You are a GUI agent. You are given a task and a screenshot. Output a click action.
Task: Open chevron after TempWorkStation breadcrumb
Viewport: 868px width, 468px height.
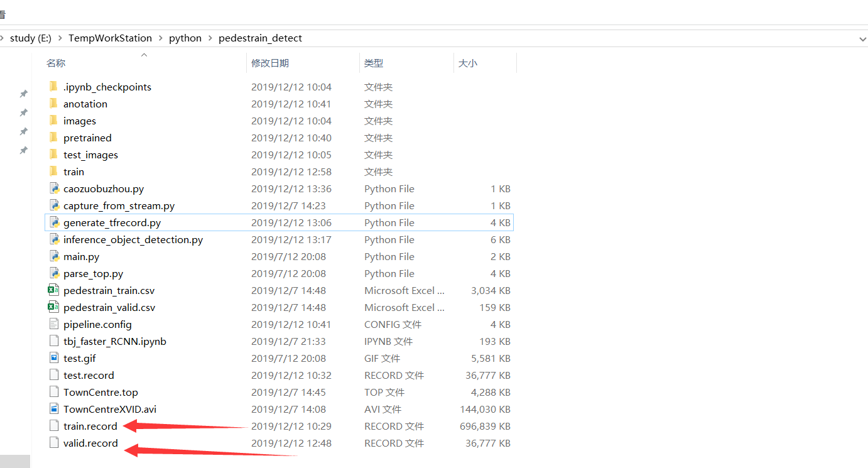pyautogui.click(x=160, y=38)
